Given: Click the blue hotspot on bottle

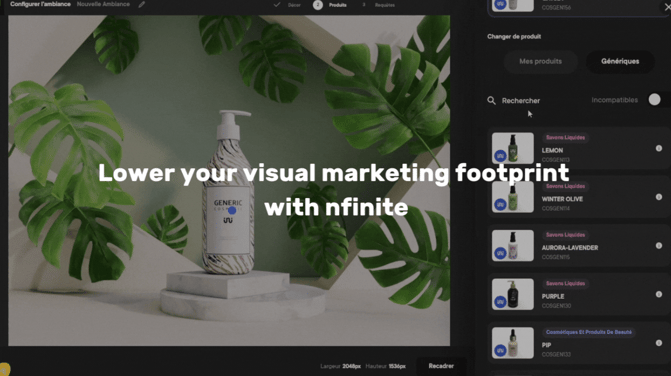Looking at the screenshot, I should coord(232,210).
